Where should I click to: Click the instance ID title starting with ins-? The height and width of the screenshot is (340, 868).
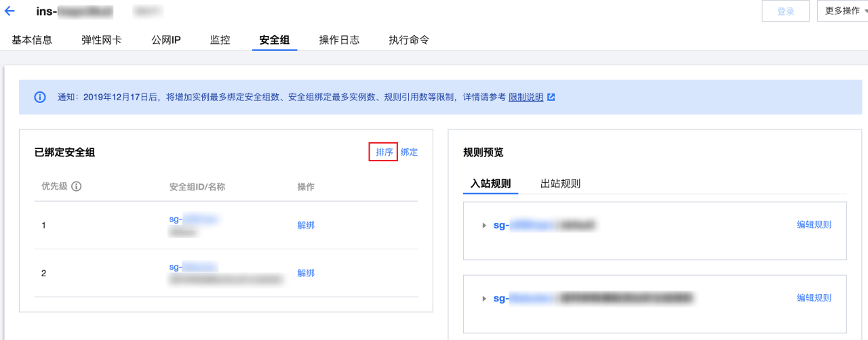[x=75, y=12]
